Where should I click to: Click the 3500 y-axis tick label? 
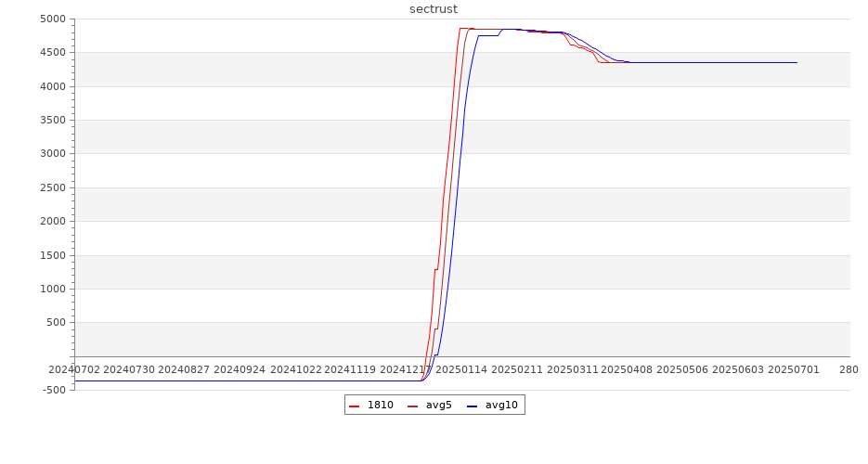pyautogui.click(x=52, y=120)
